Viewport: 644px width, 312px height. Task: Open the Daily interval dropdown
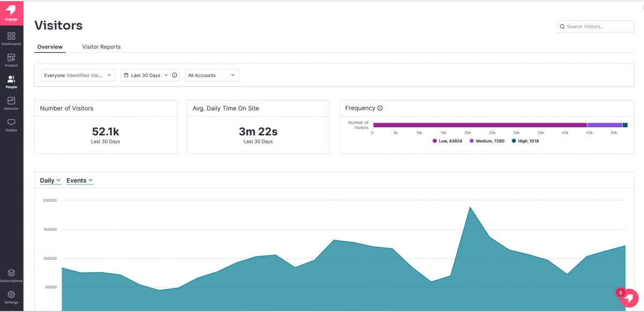50,180
